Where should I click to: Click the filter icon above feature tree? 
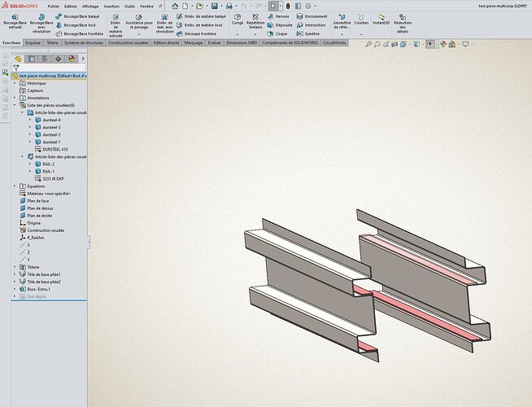(x=16, y=68)
